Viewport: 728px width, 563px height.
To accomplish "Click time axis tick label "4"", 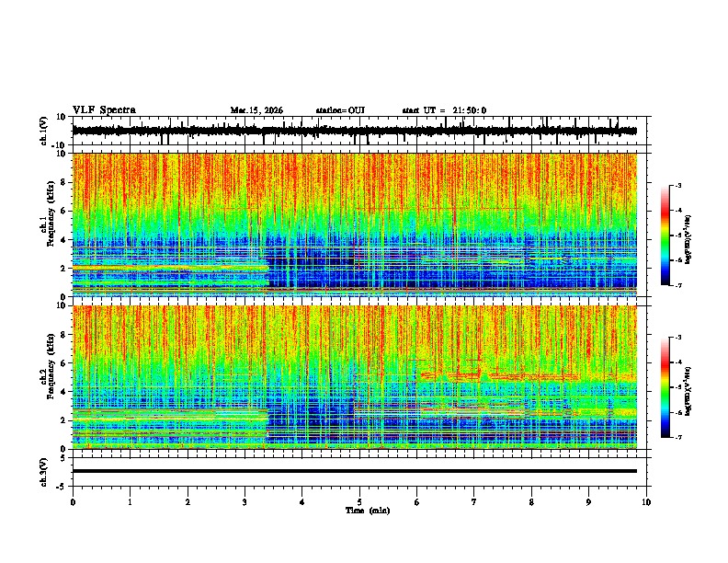I will pyautogui.click(x=302, y=502).
